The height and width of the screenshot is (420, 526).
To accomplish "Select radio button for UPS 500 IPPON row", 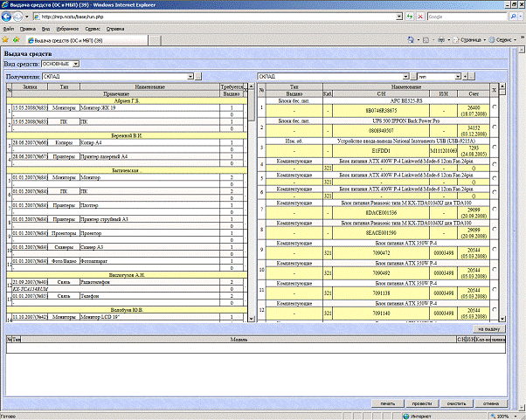I will (495, 127).
